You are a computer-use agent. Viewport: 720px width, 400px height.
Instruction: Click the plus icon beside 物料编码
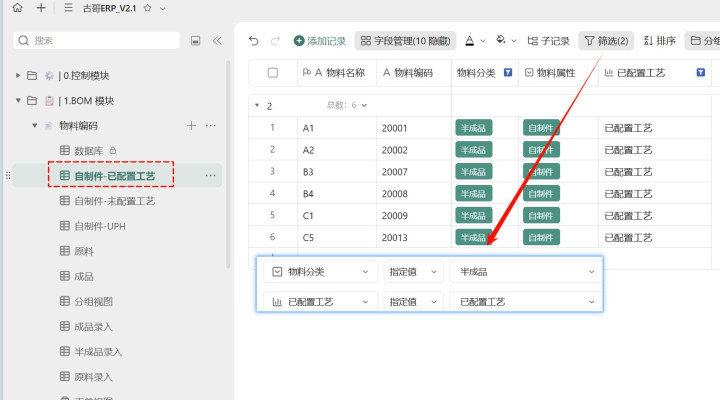191,126
